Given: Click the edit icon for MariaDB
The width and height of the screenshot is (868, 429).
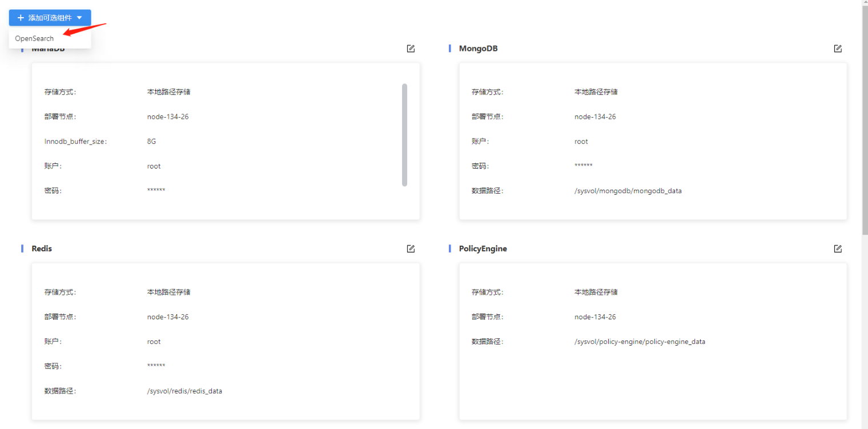Looking at the screenshot, I should click(x=411, y=49).
